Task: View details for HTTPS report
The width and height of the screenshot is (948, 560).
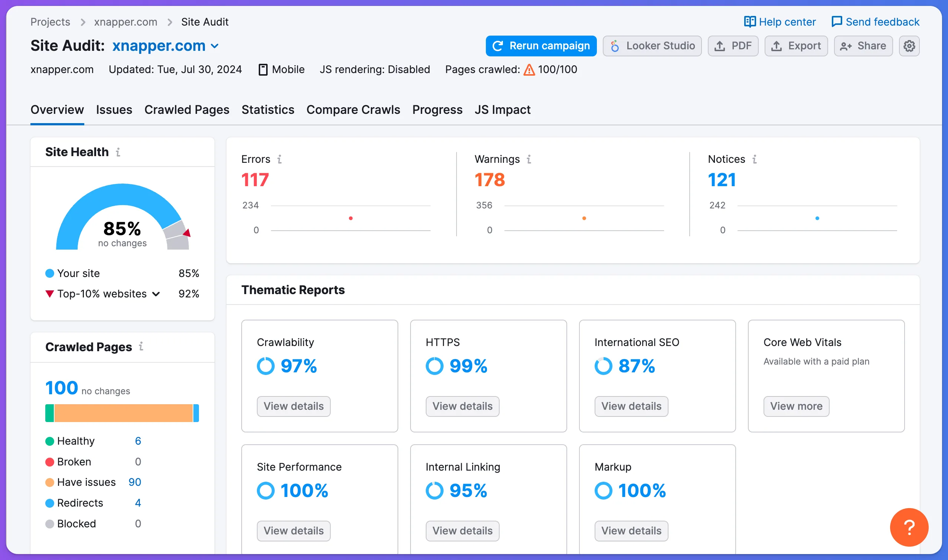Action: pos(462,406)
